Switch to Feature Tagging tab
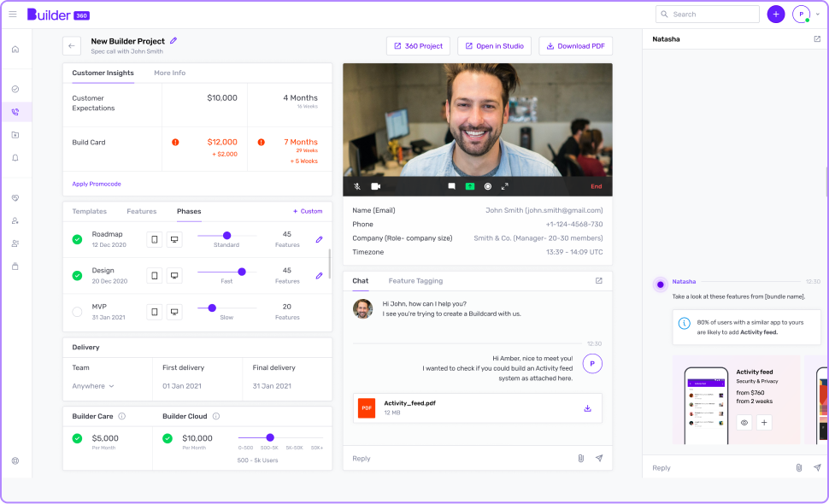 pyautogui.click(x=415, y=281)
